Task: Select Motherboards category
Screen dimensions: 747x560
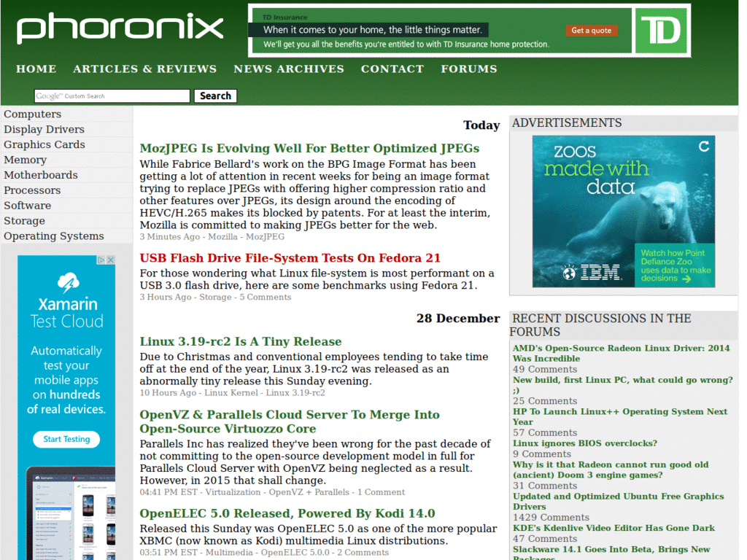Action: tap(66, 175)
